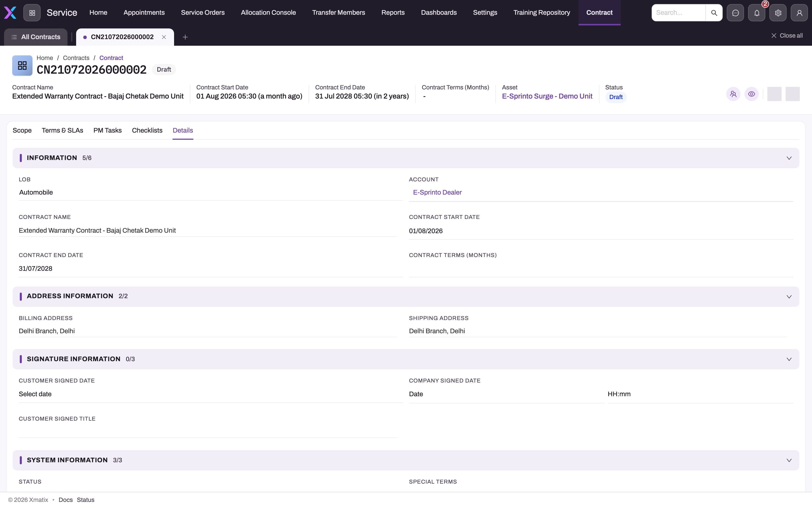Switch to the Terms & SLAs tab

[62, 130]
